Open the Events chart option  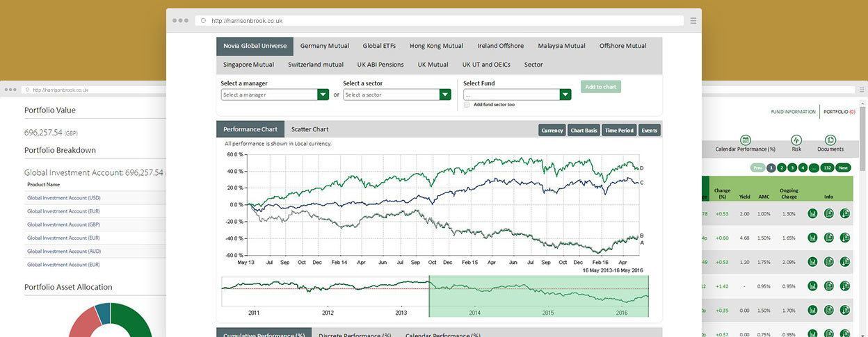point(650,130)
